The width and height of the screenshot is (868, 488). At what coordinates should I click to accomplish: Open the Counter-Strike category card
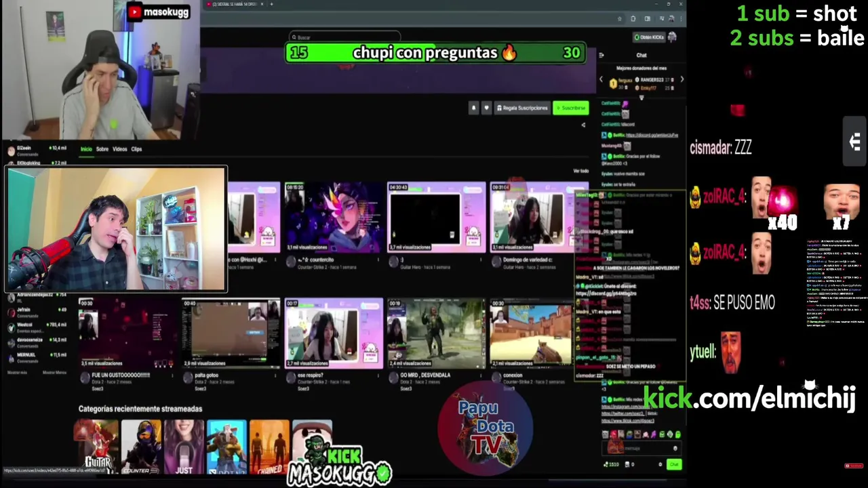tap(140, 447)
